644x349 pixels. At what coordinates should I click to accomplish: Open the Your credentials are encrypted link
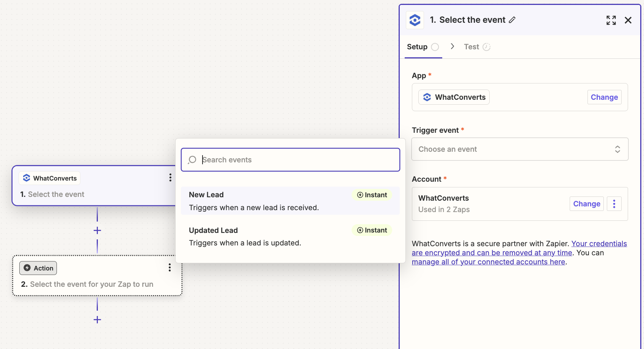tap(519, 248)
